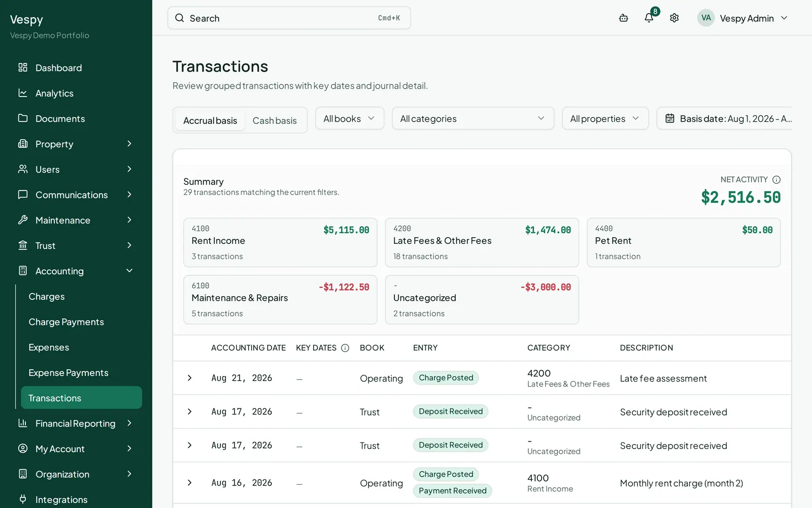
Task: Open the Vespy Admin user menu chevron
Action: tap(784, 18)
